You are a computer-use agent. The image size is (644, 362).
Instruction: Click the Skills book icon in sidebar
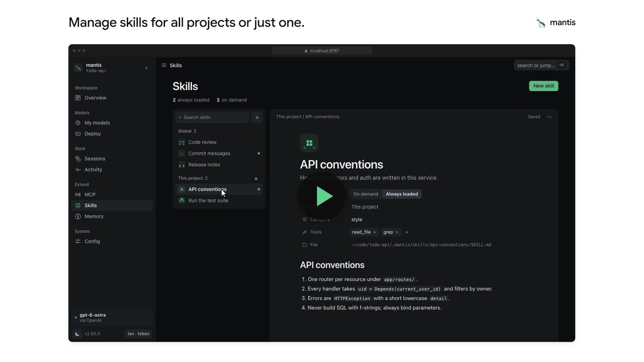click(x=78, y=206)
